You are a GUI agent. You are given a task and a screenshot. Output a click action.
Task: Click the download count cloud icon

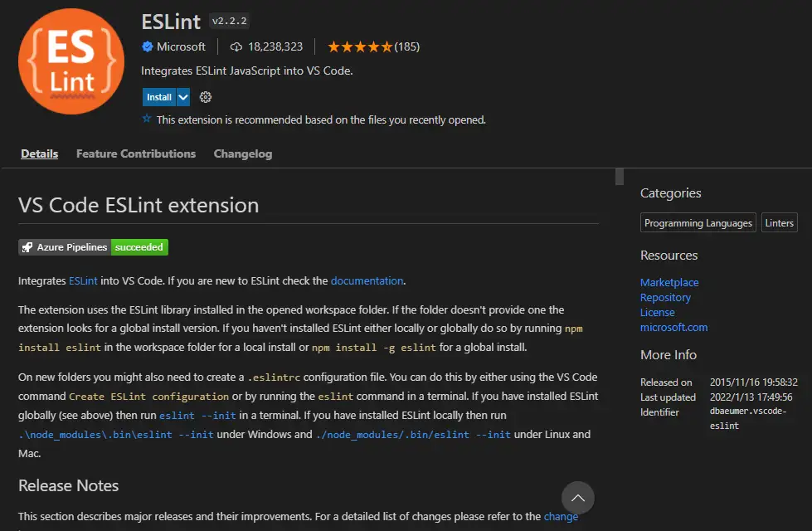pyautogui.click(x=236, y=46)
